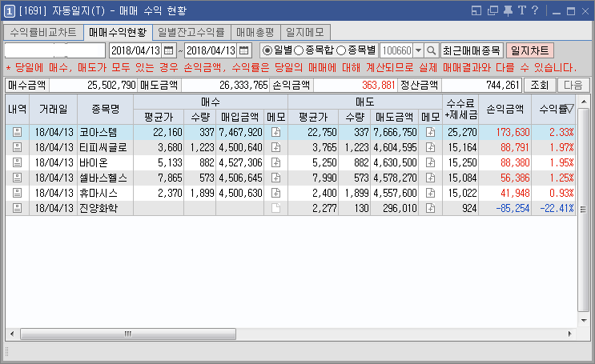Switch to the 매매수익현황 tab
The image size is (595, 364).
point(118,32)
